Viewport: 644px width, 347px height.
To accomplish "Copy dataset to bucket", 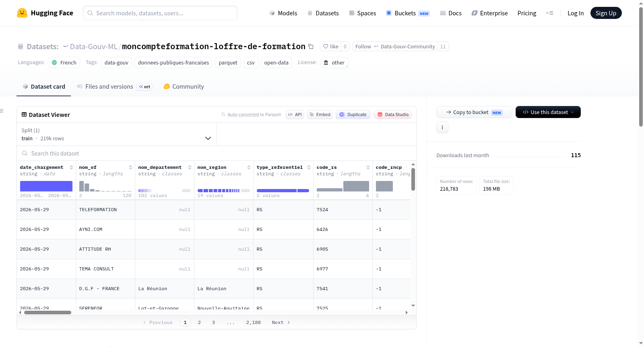I will [x=474, y=112].
